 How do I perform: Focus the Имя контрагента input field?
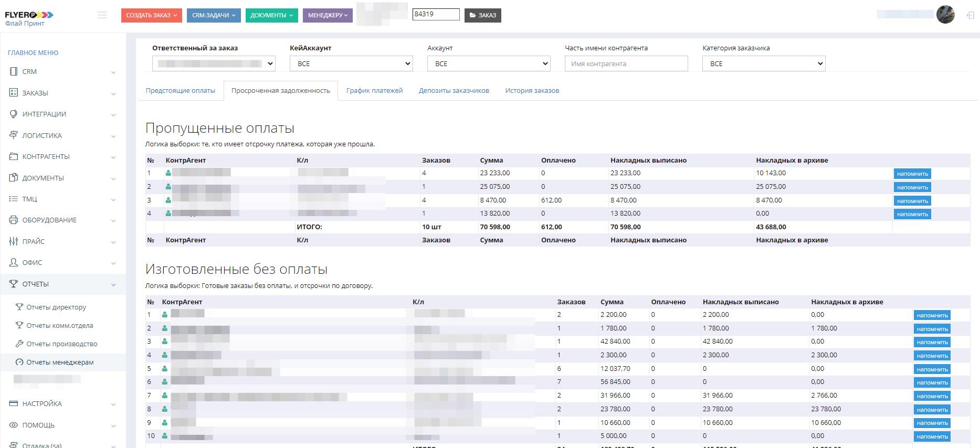coord(626,63)
